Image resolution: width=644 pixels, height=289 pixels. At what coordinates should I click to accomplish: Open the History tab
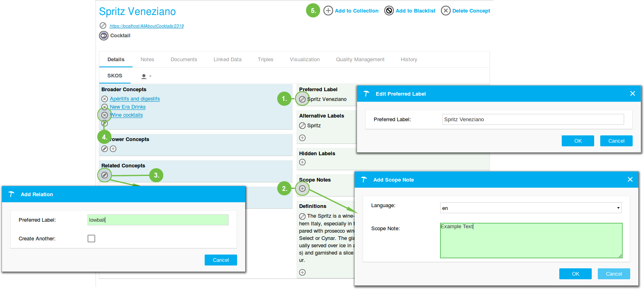(x=409, y=60)
